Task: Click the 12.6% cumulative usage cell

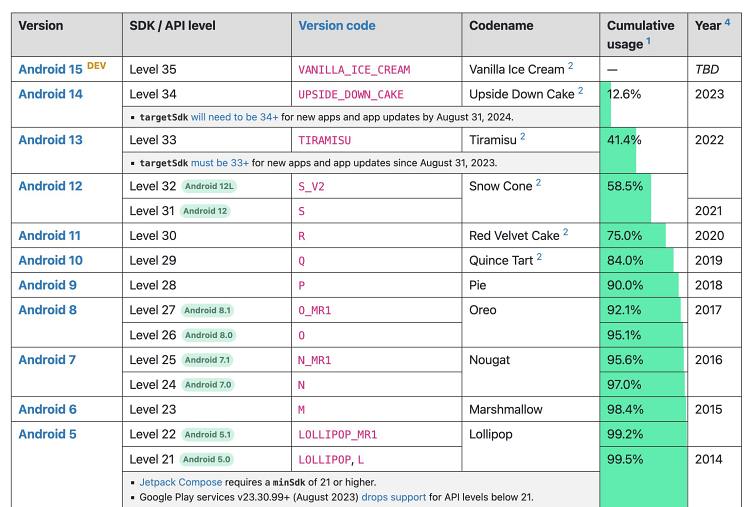Action: (x=643, y=104)
